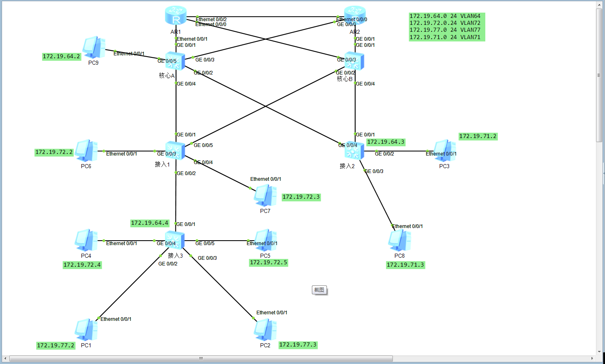
Task: Select the 172.19.72.3 label near PC7
Action: click(301, 197)
